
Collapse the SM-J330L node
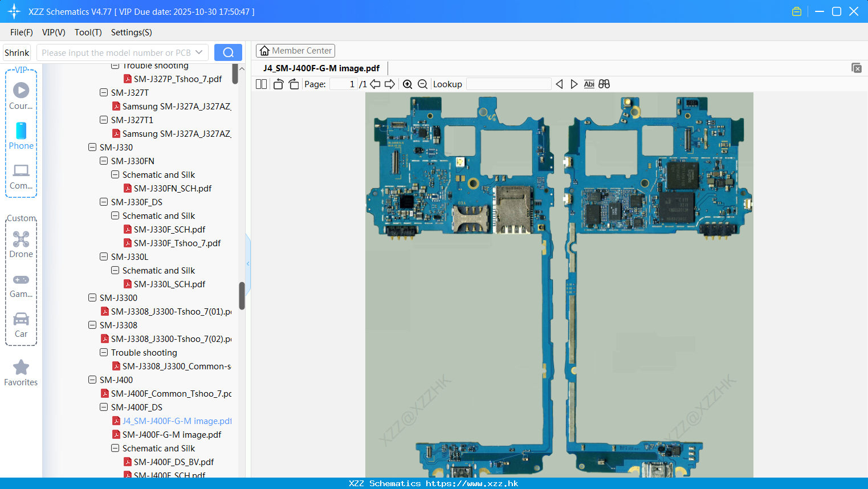coord(104,256)
